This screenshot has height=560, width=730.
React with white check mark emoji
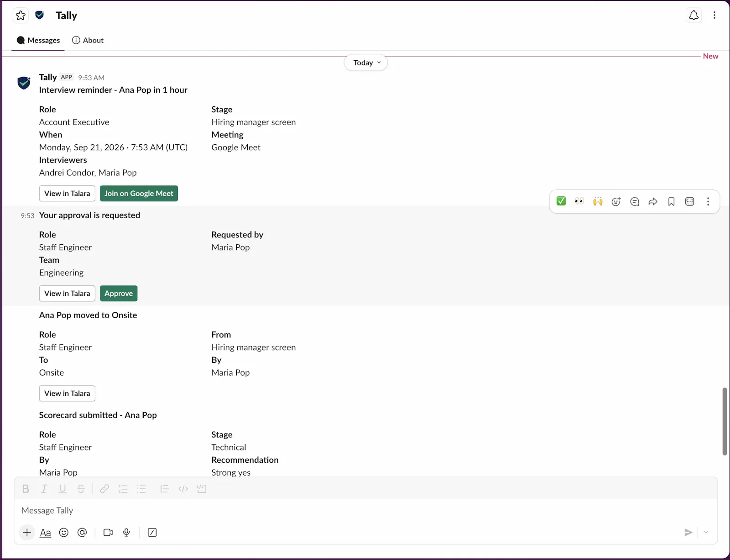[x=561, y=201]
